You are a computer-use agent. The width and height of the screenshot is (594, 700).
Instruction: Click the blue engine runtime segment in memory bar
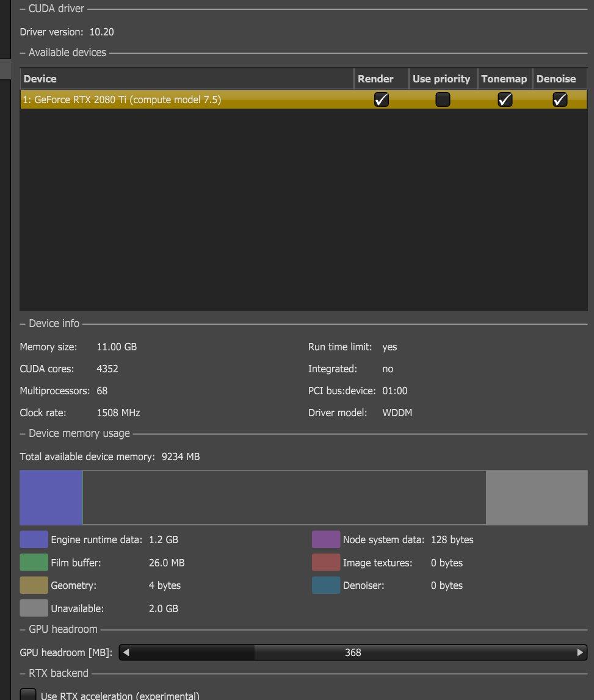tap(51, 497)
